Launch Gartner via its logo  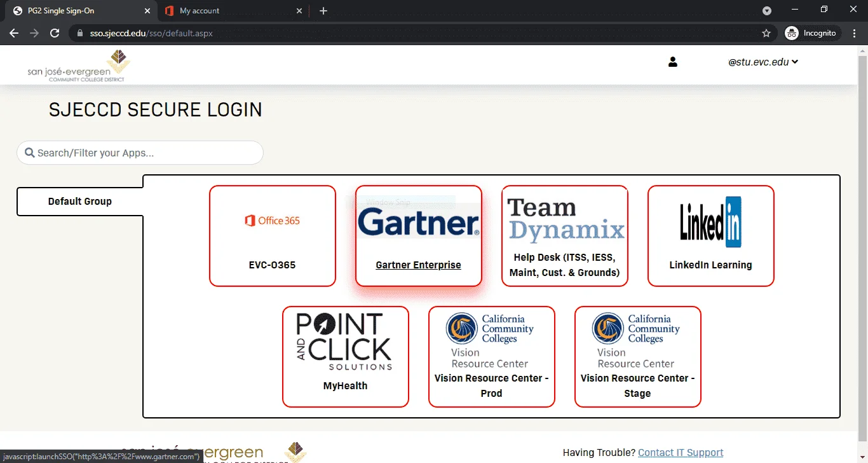[419, 221]
